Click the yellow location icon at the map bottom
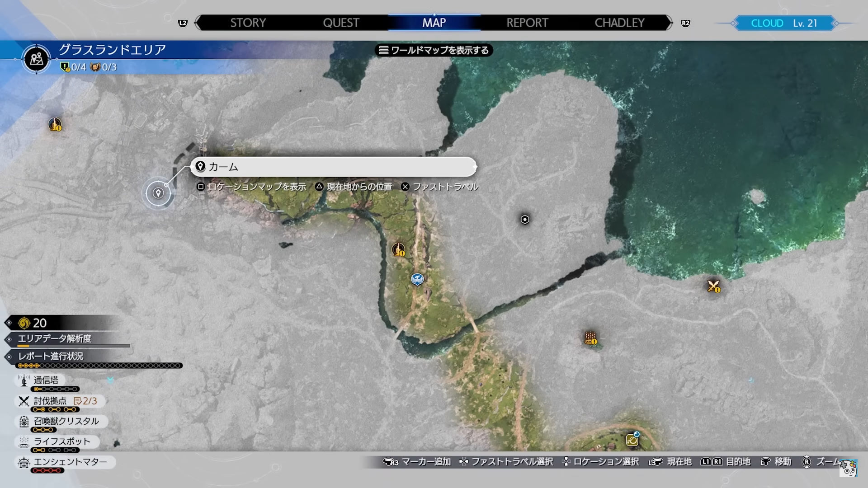868x488 pixels. pyautogui.click(x=632, y=440)
